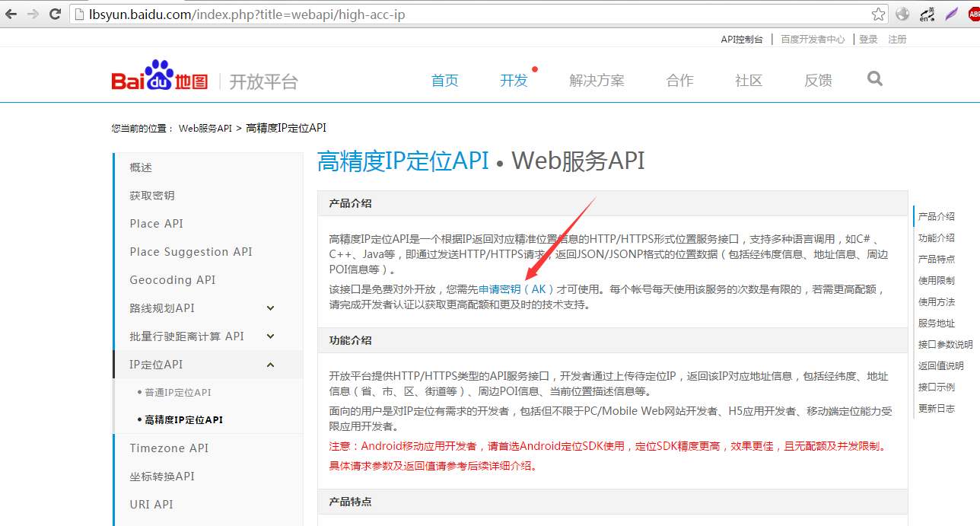The height and width of the screenshot is (526, 980).
Task: Collapse the IP定位API chevron
Action: pos(270,365)
